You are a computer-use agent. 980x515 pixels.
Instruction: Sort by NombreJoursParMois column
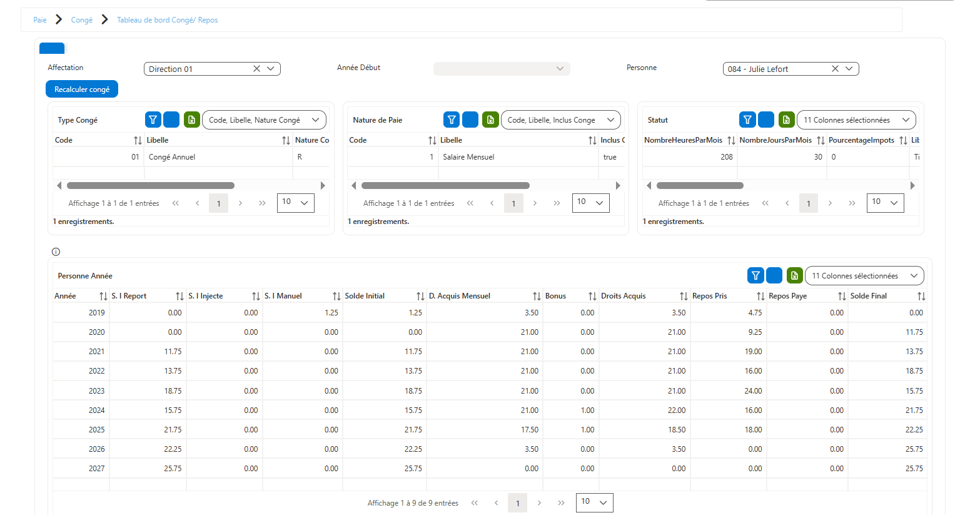coord(821,140)
